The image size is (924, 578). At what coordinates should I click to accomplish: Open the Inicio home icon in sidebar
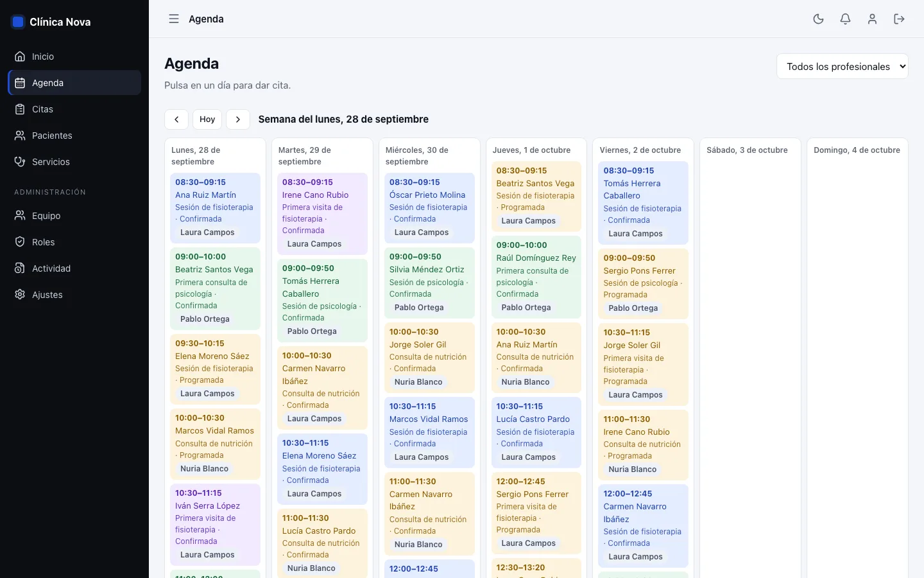coord(20,57)
